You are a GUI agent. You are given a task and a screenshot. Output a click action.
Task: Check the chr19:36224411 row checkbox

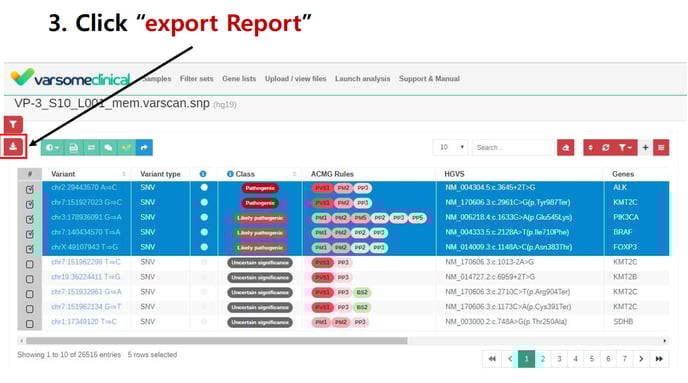click(29, 279)
